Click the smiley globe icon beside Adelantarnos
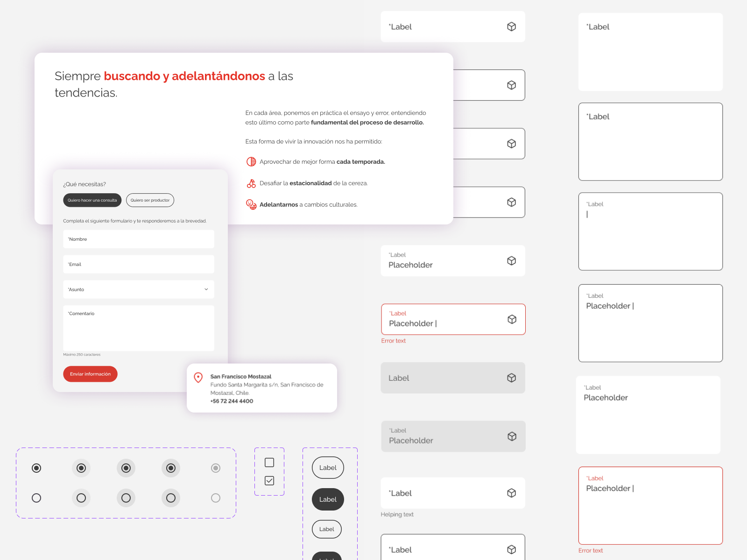This screenshot has width=747, height=560. (x=251, y=204)
